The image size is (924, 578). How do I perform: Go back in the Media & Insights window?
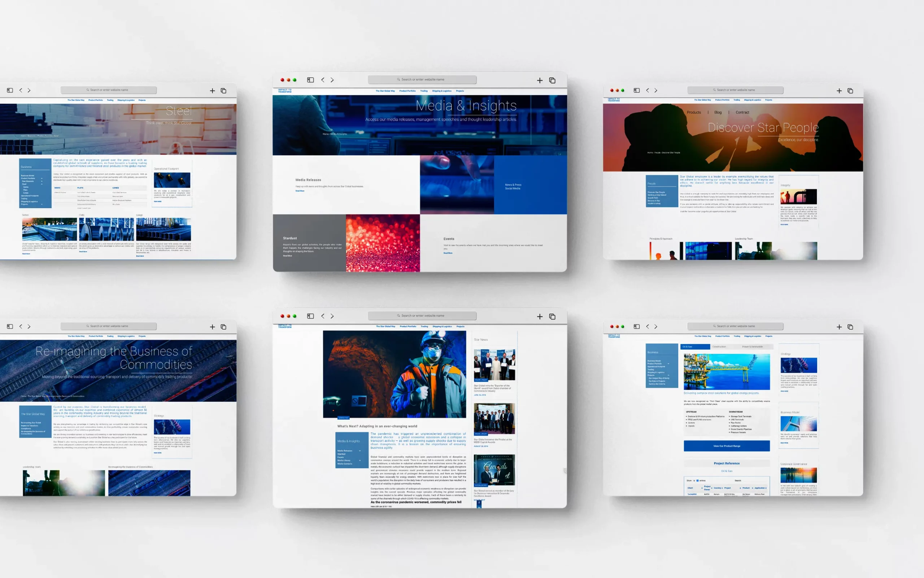tap(323, 80)
